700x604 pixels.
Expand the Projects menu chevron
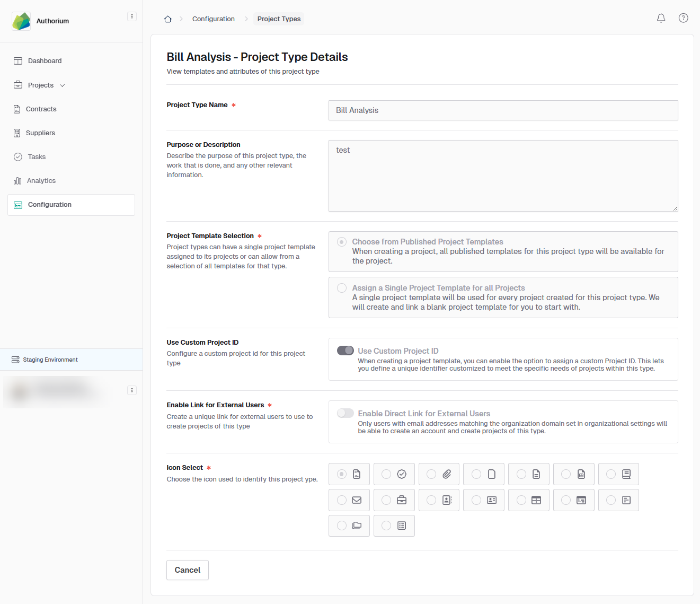pyautogui.click(x=63, y=85)
